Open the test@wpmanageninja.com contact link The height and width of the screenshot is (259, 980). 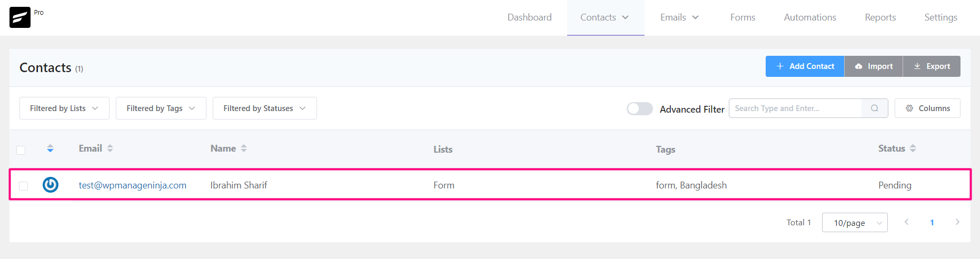pyautogui.click(x=133, y=185)
